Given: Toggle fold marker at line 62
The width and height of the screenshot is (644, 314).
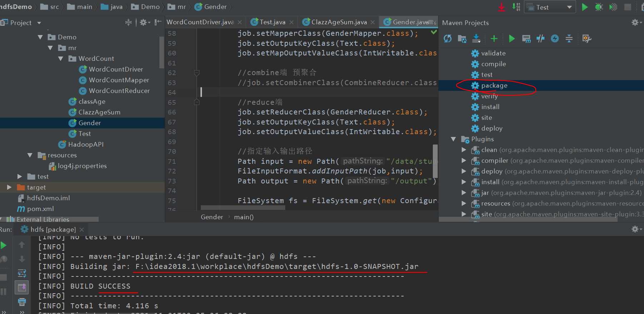Looking at the screenshot, I should tap(197, 73).
